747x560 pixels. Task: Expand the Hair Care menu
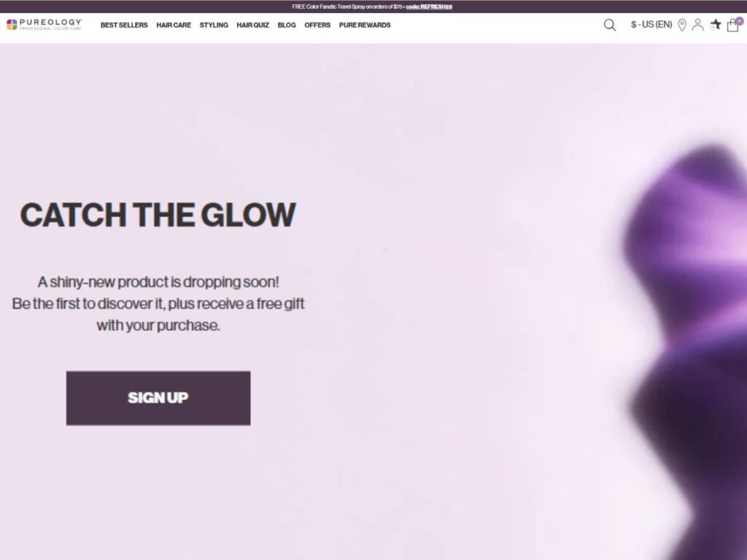[x=174, y=26]
